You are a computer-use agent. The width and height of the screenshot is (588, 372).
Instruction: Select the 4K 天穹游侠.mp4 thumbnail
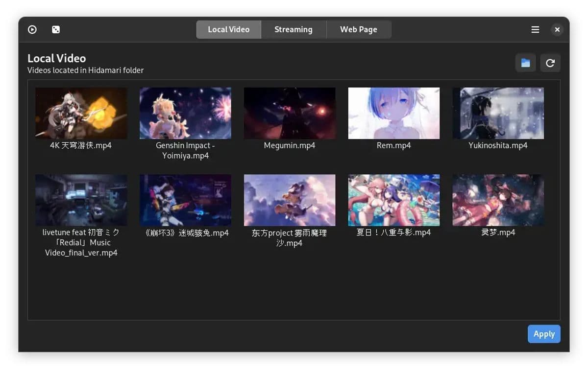(81, 113)
